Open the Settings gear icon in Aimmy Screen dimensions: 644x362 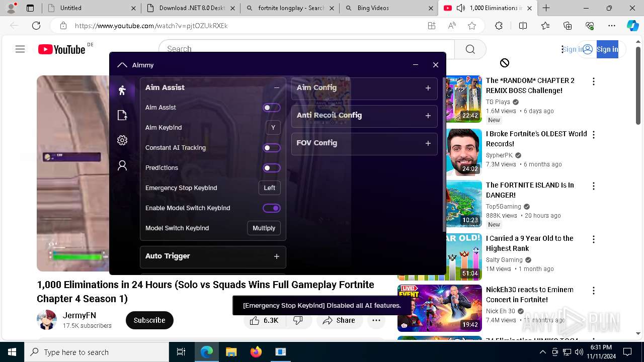point(122,140)
